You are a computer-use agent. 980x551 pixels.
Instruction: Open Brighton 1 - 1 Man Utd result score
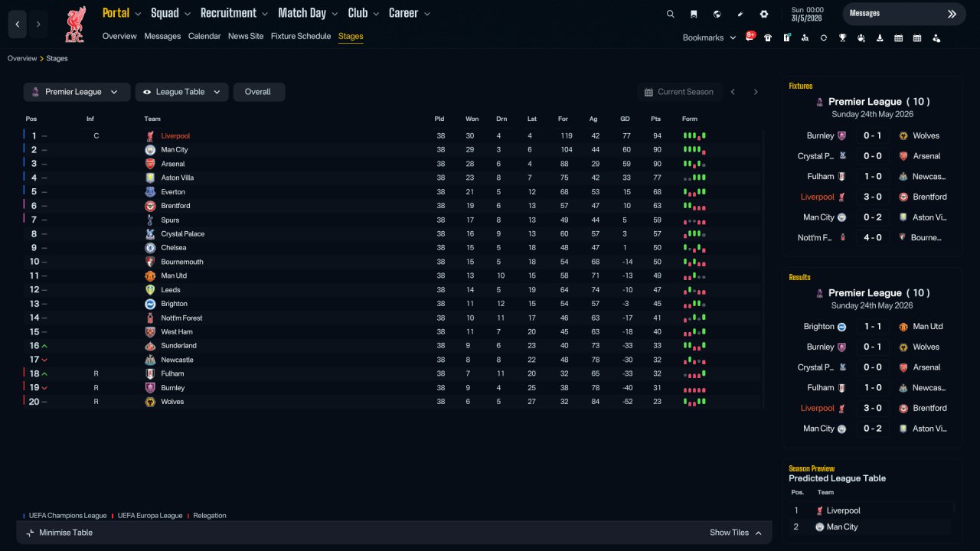coord(873,327)
